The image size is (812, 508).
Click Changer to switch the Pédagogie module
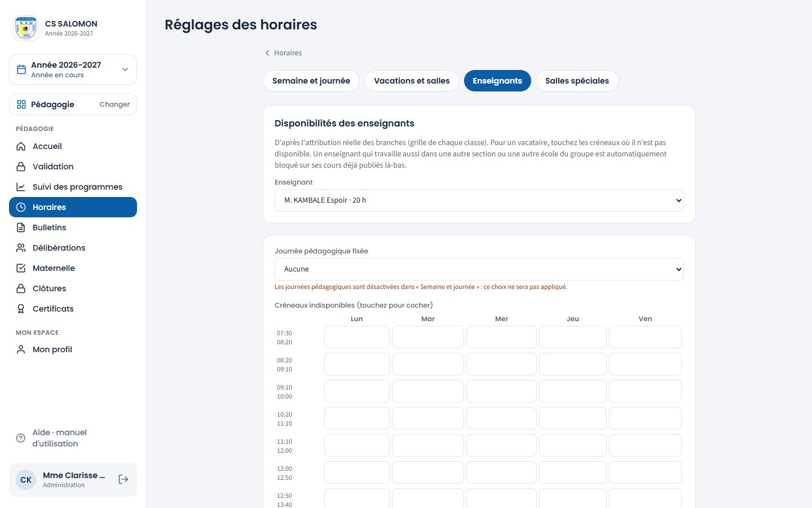(x=114, y=104)
